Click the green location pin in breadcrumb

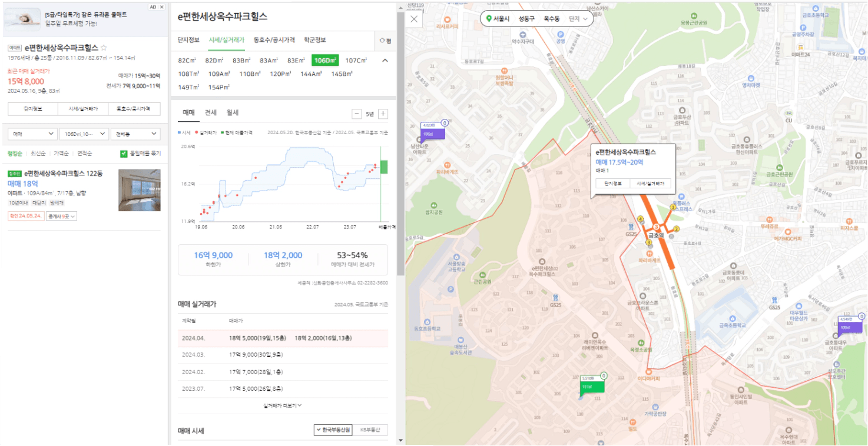pos(488,19)
